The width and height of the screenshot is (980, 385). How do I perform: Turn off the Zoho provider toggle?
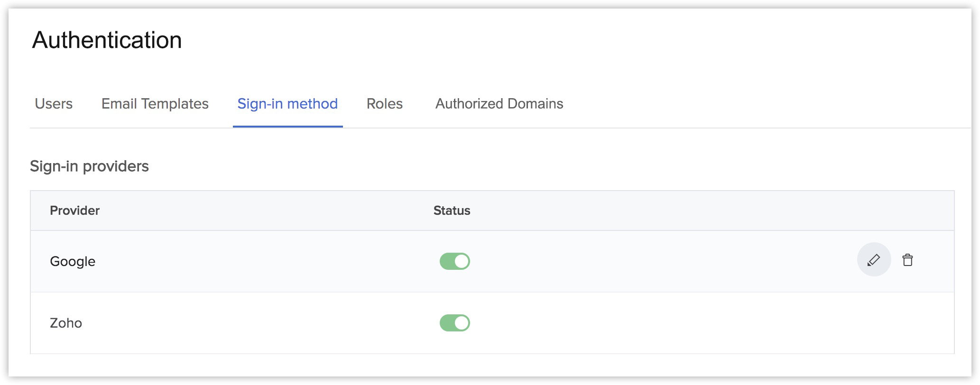[x=454, y=323]
